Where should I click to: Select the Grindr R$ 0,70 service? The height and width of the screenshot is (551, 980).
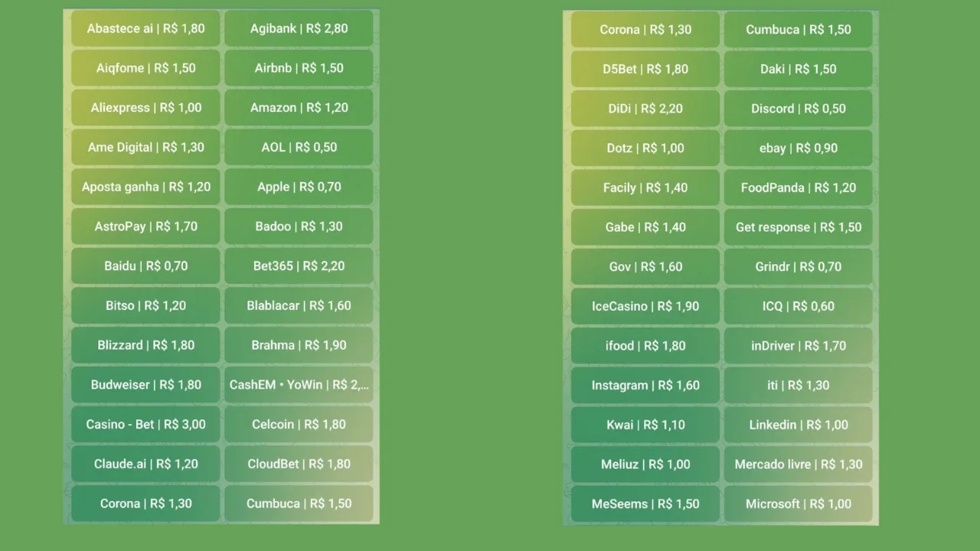(799, 267)
